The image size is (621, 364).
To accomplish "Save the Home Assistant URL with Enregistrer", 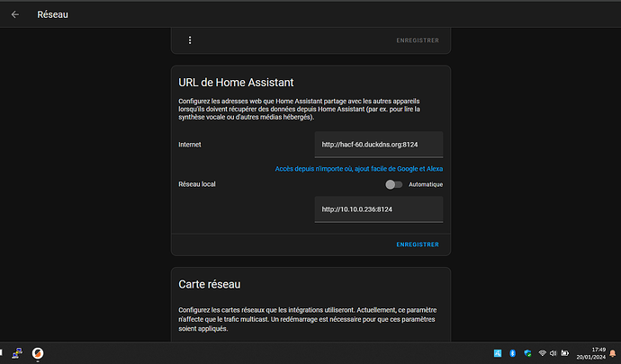I will coord(418,244).
